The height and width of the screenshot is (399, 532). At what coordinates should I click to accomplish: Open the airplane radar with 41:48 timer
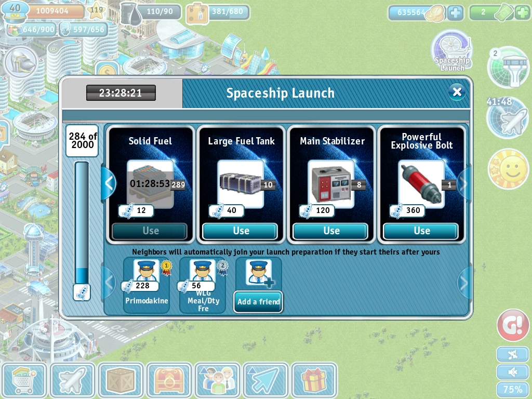coord(508,117)
